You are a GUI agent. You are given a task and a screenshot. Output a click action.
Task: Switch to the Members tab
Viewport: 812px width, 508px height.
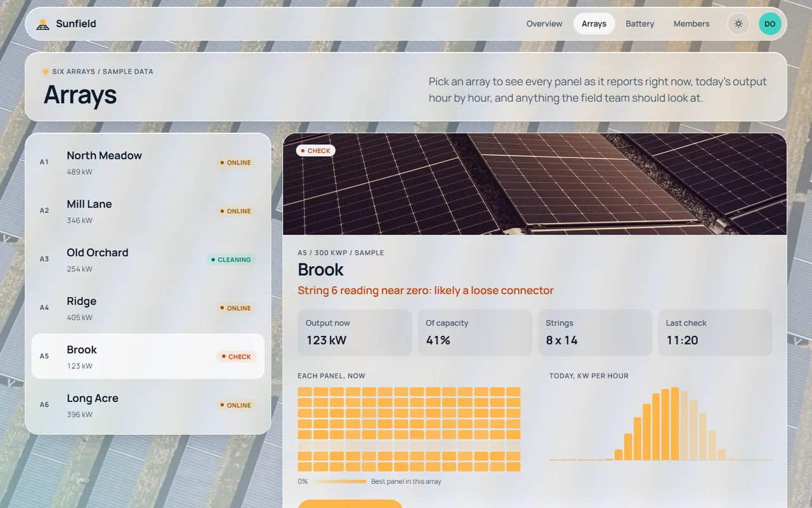point(691,24)
